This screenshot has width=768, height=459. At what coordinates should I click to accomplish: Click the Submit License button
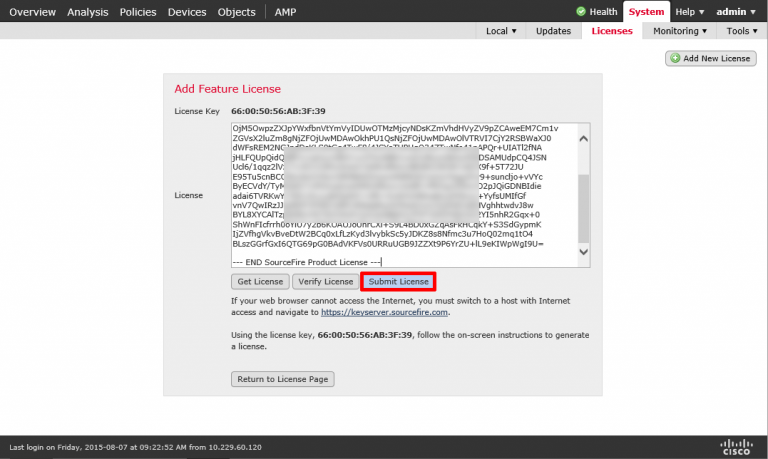click(x=398, y=282)
